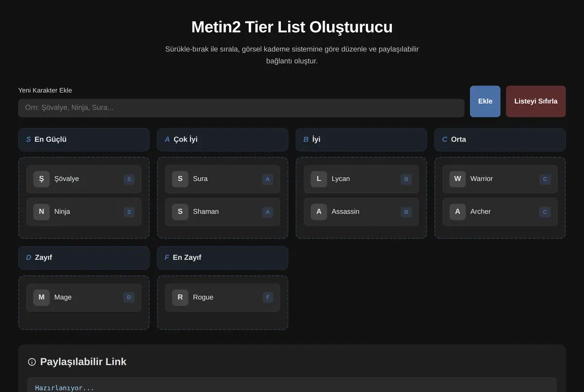Click the B tier badge on Lycan card

pyautogui.click(x=406, y=179)
